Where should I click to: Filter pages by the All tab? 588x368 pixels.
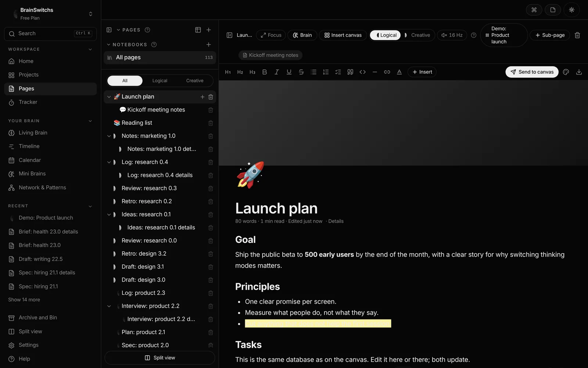tap(125, 81)
